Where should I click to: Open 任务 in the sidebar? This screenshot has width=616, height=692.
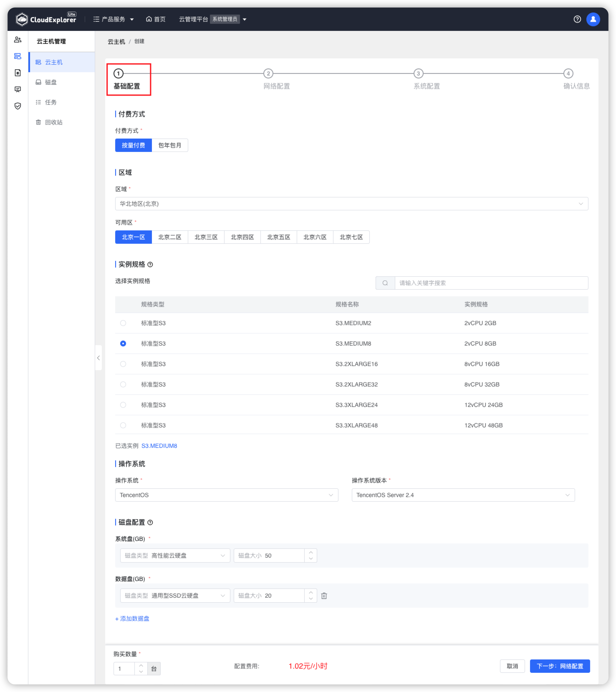[62, 102]
